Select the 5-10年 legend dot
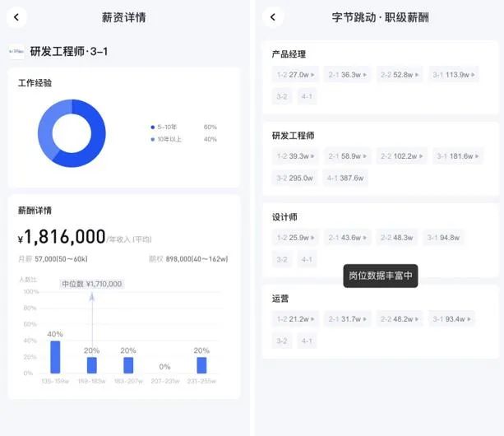The image size is (504, 436). (x=152, y=127)
